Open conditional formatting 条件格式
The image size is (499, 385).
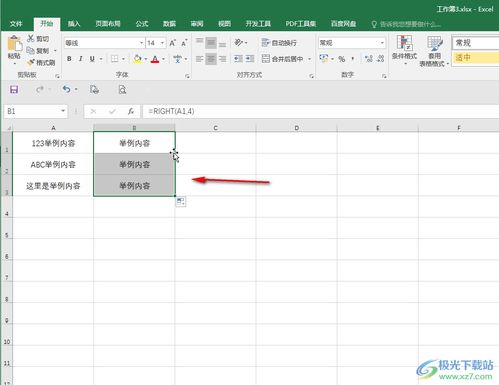point(404,49)
